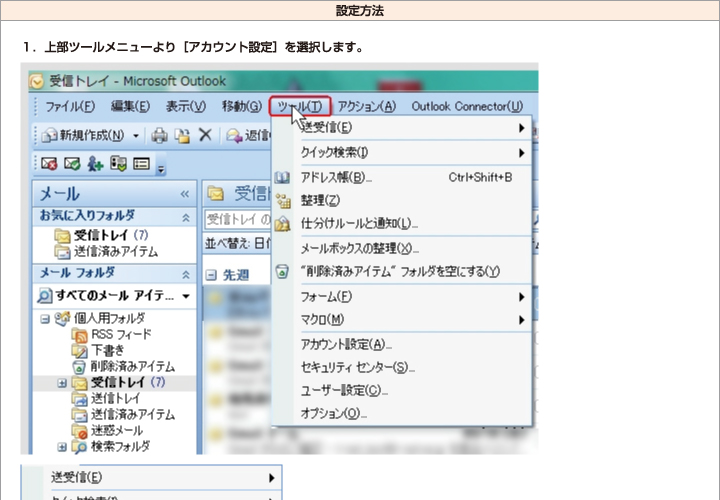720x500 pixels.
Task: Click the add contact person icon
Action: (x=95, y=163)
